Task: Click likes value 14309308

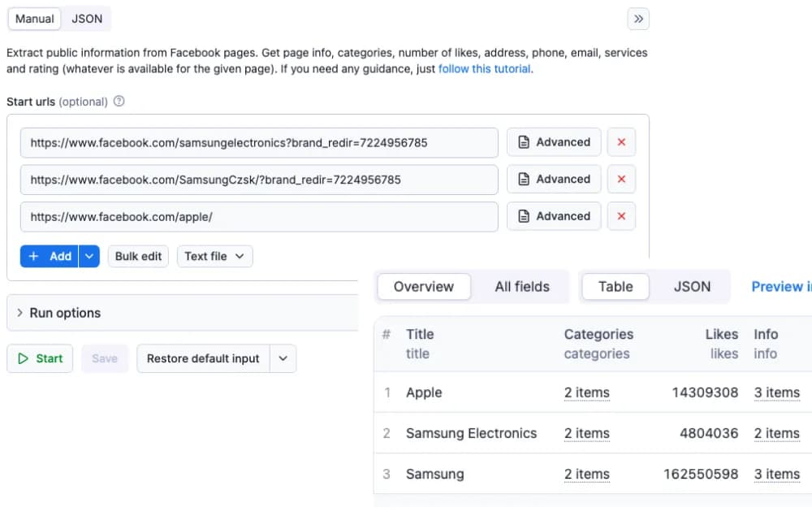Action: click(x=705, y=393)
